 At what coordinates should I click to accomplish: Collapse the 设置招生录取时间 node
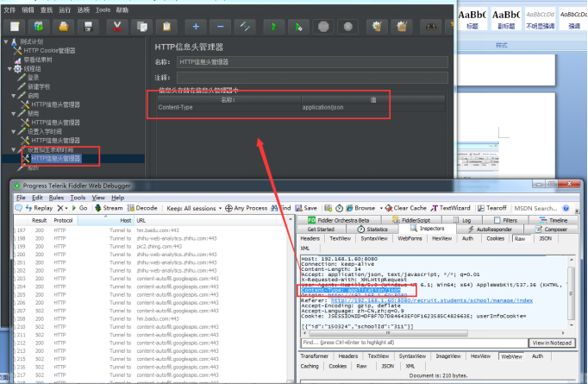click(x=14, y=149)
